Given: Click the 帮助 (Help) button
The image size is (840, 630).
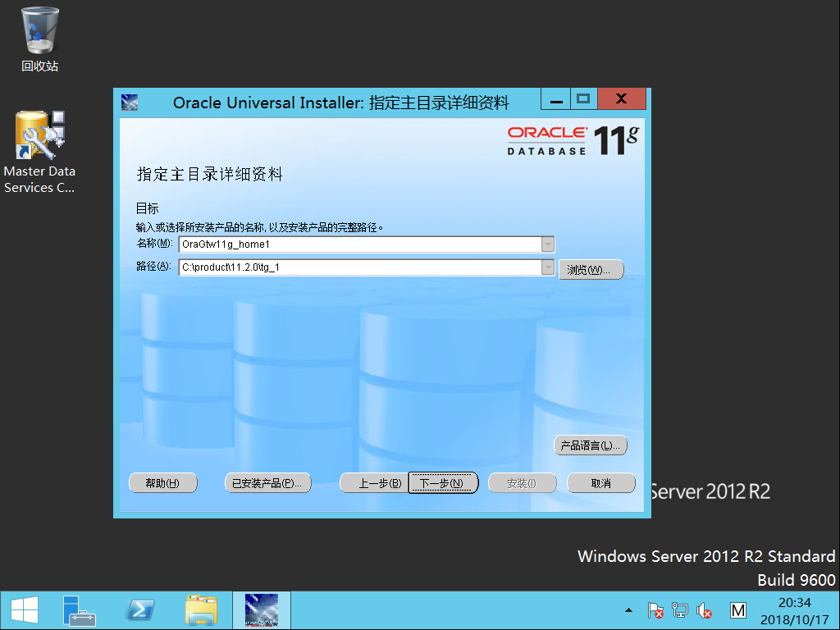Looking at the screenshot, I should point(163,482).
